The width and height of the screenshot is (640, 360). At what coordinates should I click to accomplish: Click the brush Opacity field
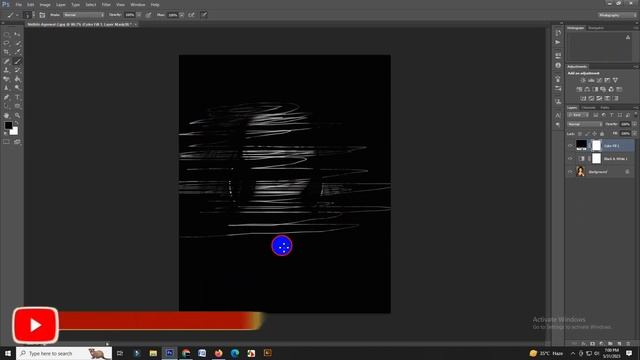tap(130, 15)
